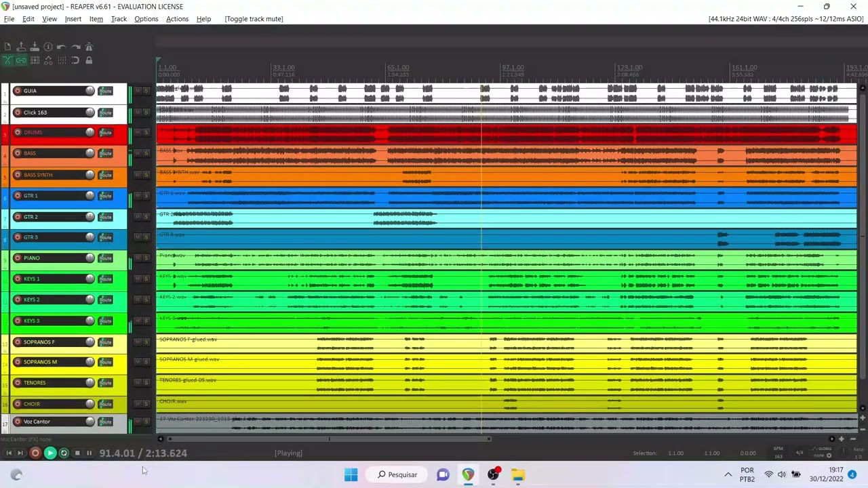Click the timeline zoom-in plus button
The height and width of the screenshot is (488, 868).
tap(842, 439)
